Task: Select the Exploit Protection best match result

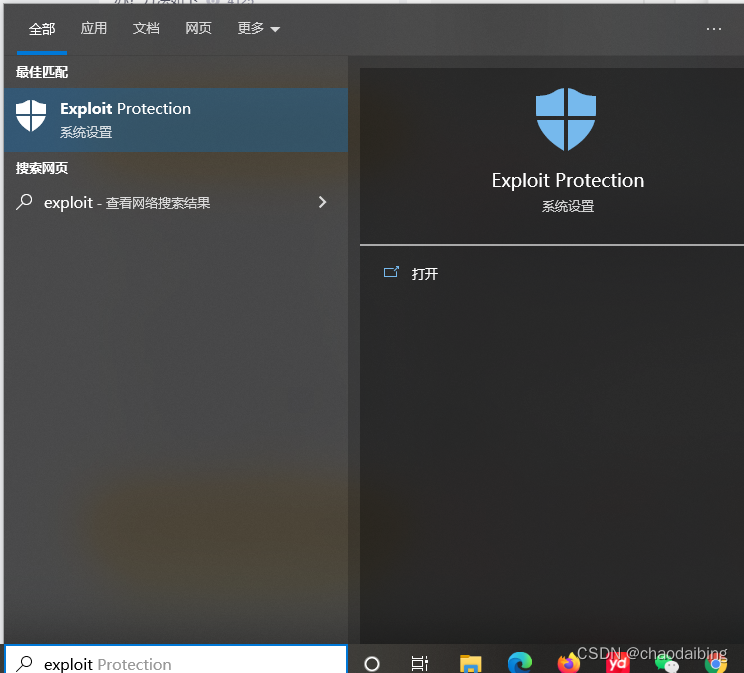Action: [176, 120]
